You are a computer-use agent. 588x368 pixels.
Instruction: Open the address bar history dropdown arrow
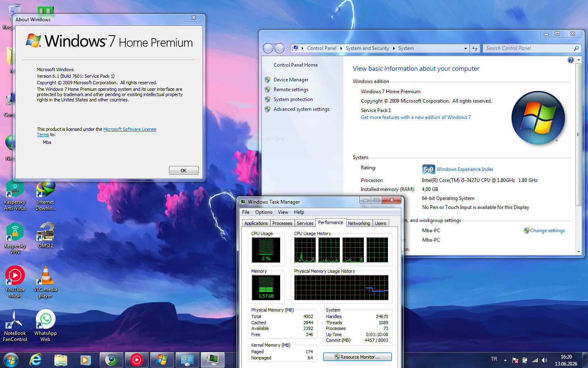tap(465, 48)
